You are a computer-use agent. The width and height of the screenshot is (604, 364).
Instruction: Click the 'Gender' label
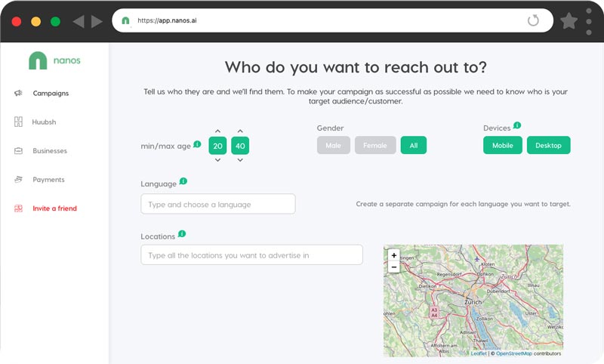coord(330,128)
